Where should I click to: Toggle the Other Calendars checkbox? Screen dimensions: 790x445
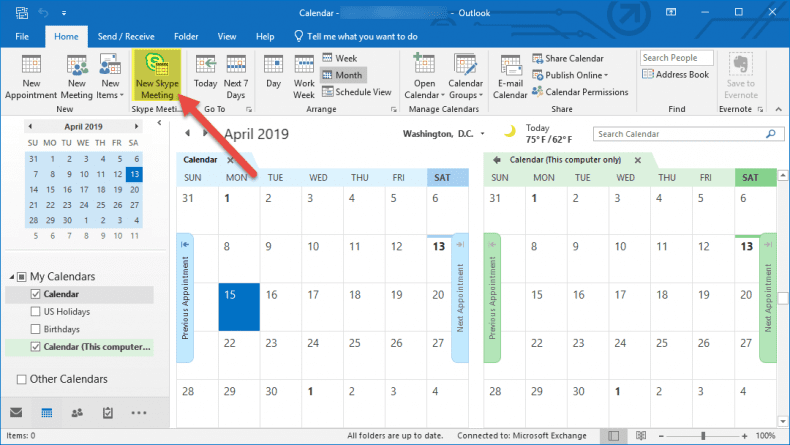22,379
